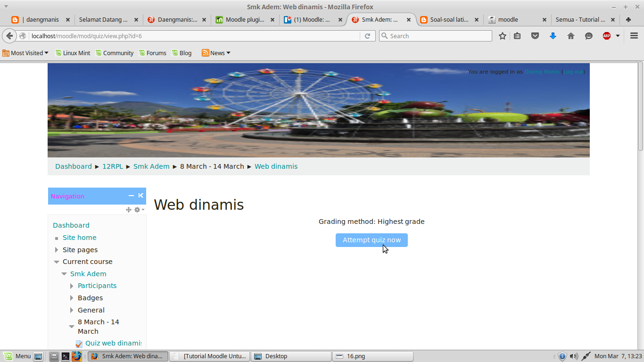644x362 pixels.
Task: Open the Downloads arrow icon
Action: [553, 36]
